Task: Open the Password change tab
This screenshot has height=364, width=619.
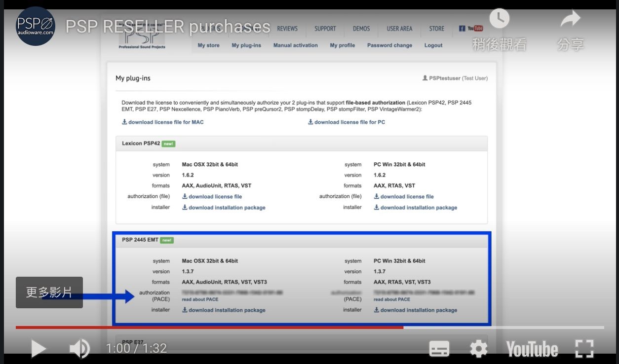Action: click(x=389, y=45)
